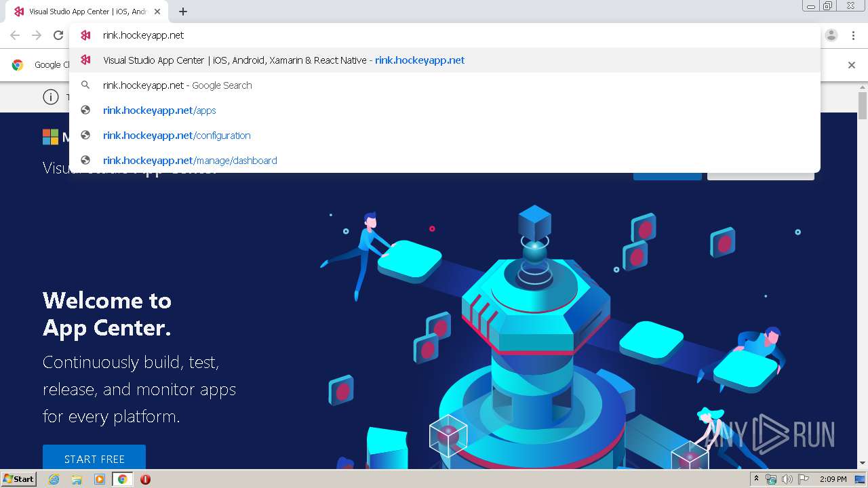868x488 pixels.
Task: Go back with the browser back arrow
Action: pyautogui.click(x=15, y=35)
